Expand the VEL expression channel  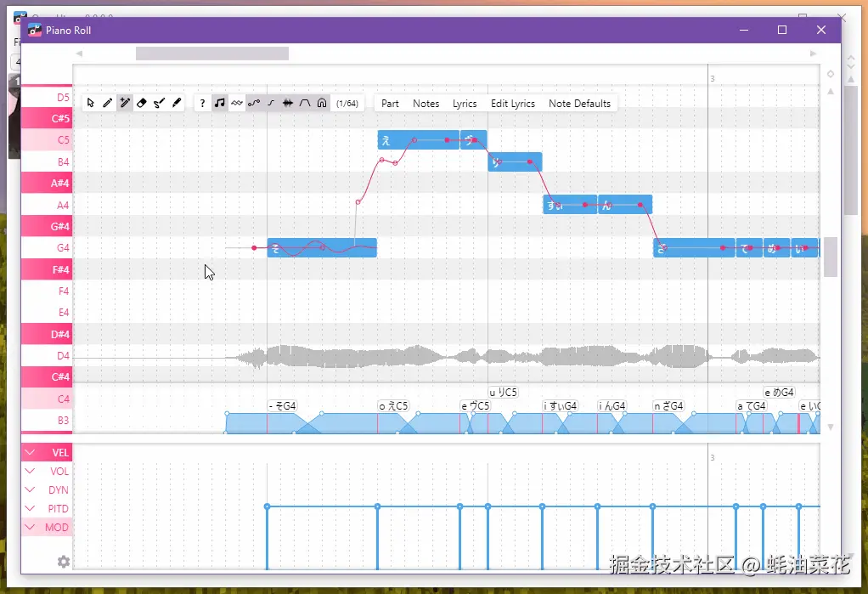31,452
